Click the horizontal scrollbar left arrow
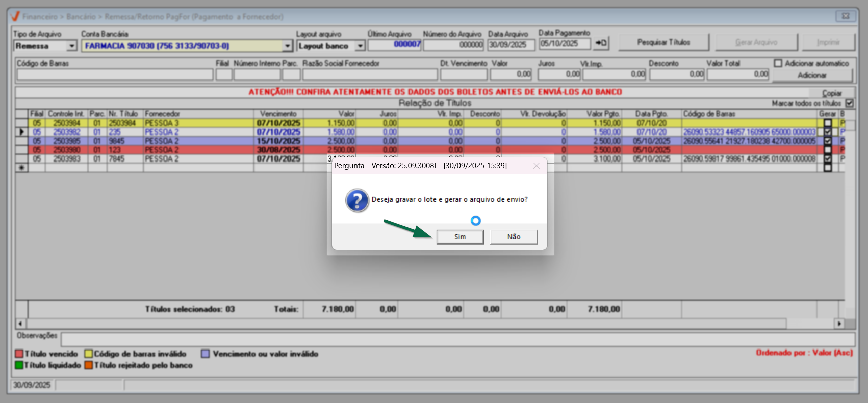This screenshot has height=403, width=868. [x=20, y=324]
